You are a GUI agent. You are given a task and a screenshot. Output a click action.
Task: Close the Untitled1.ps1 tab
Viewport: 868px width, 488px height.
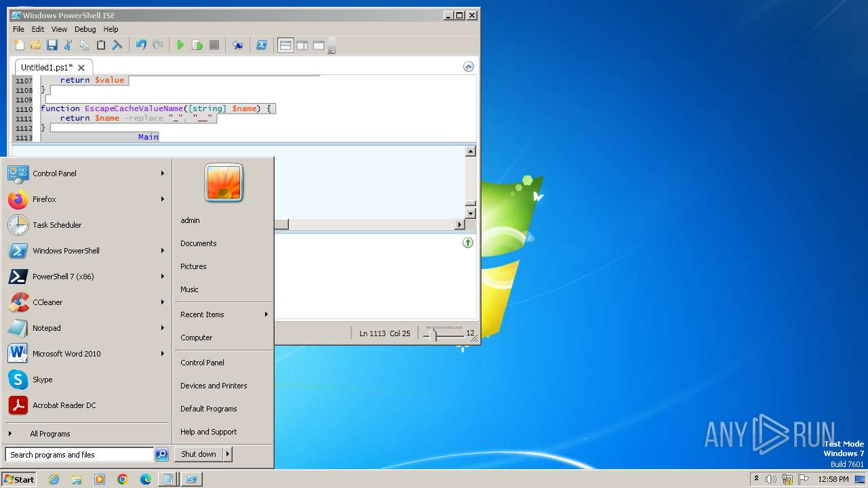[x=81, y=68]
